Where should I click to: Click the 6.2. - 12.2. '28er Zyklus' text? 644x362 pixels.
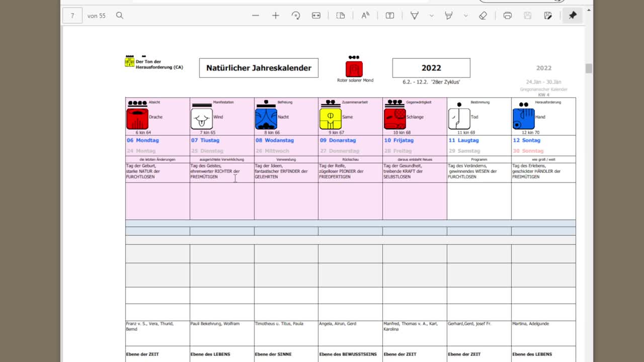pos(431,82)
